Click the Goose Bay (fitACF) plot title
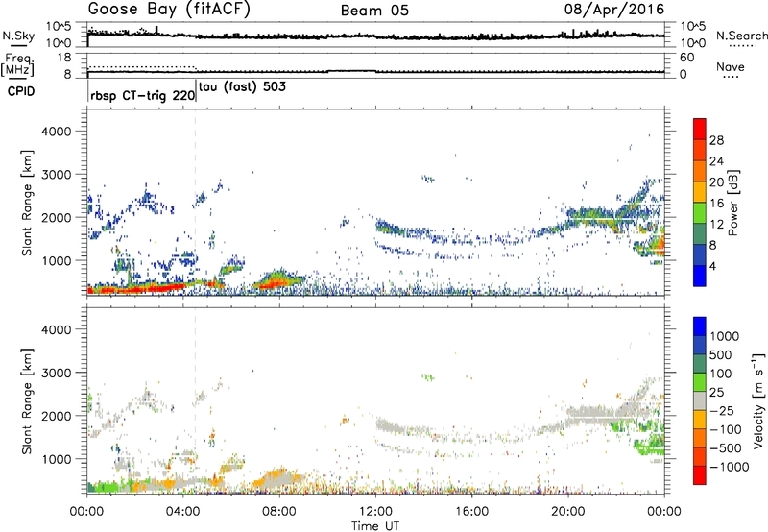 (x=169, y=10)
